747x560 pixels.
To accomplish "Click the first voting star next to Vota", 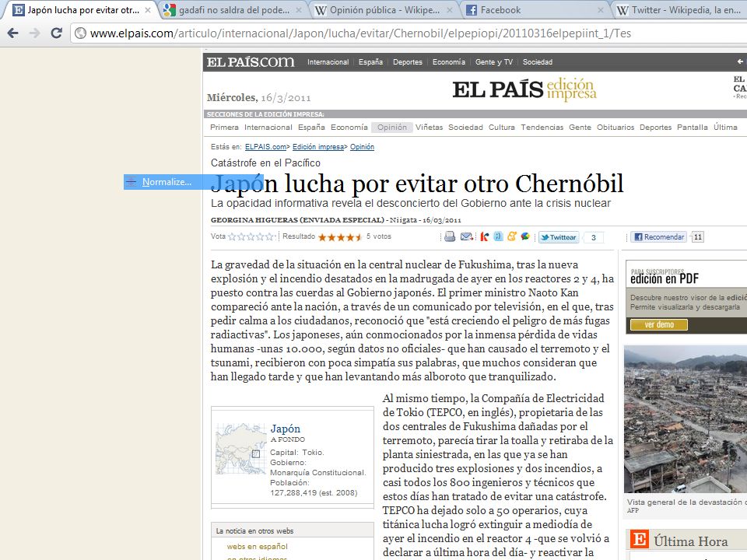I will point(233,236).
